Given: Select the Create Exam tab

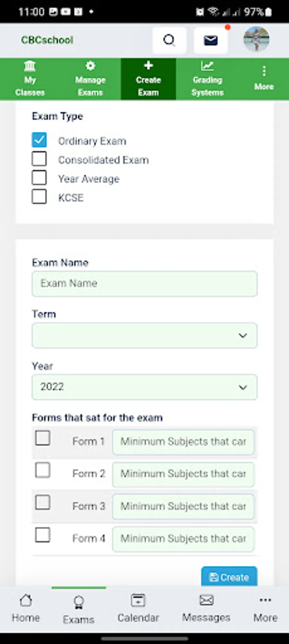Looking at the screenshot, I should pyautogui.click(x=148, y=79).
